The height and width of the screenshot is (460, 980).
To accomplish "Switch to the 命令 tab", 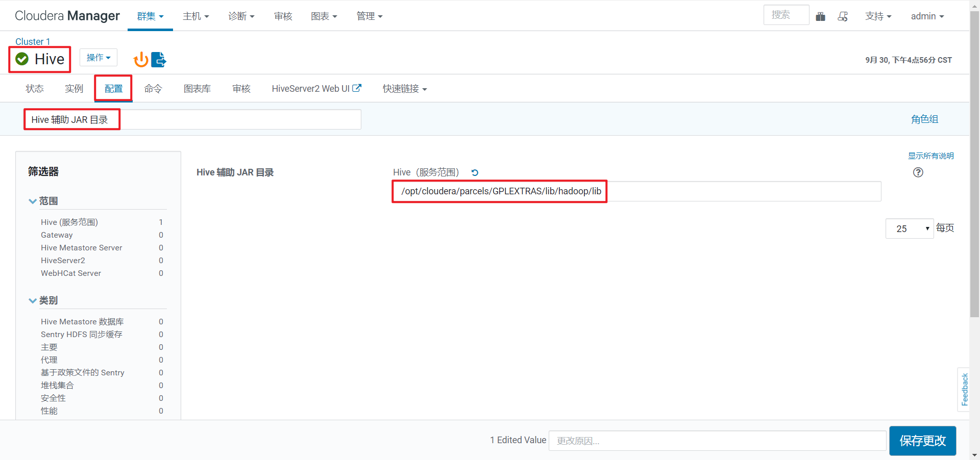I will point(153,89).
